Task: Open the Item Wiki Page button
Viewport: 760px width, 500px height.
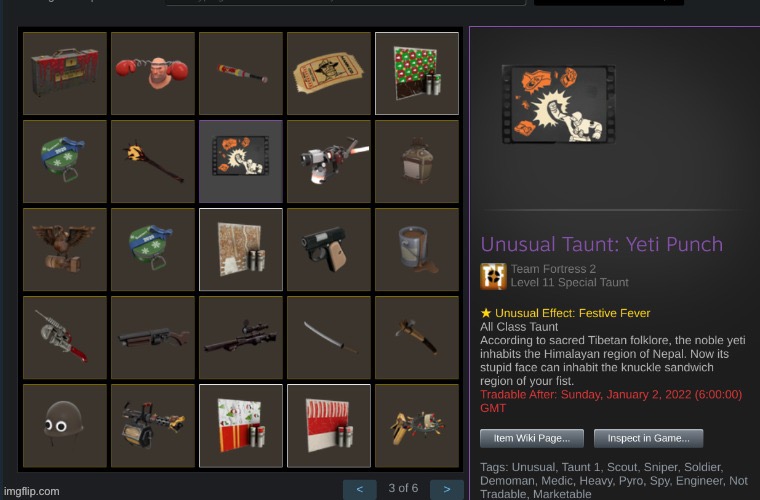Action: pyautogui.click(x=532, y=438)
